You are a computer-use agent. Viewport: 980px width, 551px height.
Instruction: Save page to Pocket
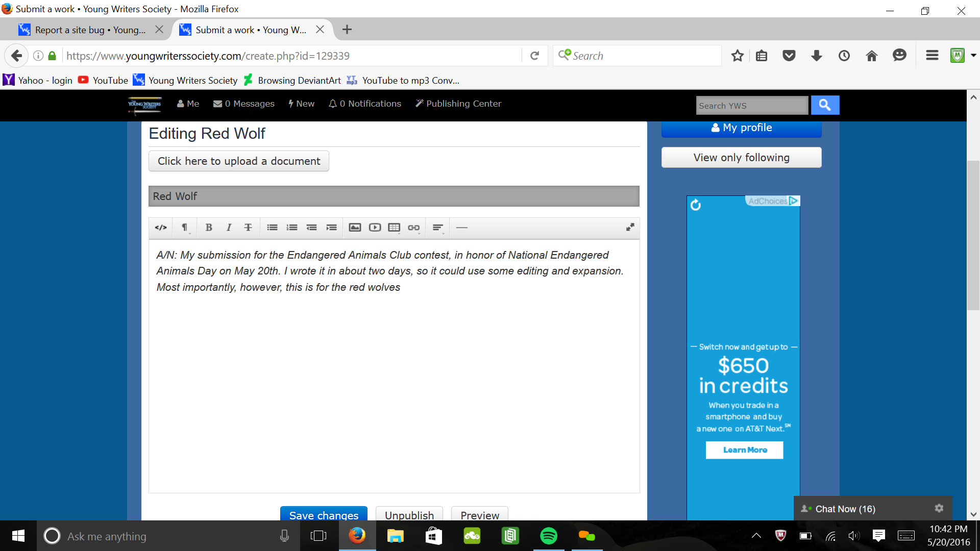tap(789, 56)
